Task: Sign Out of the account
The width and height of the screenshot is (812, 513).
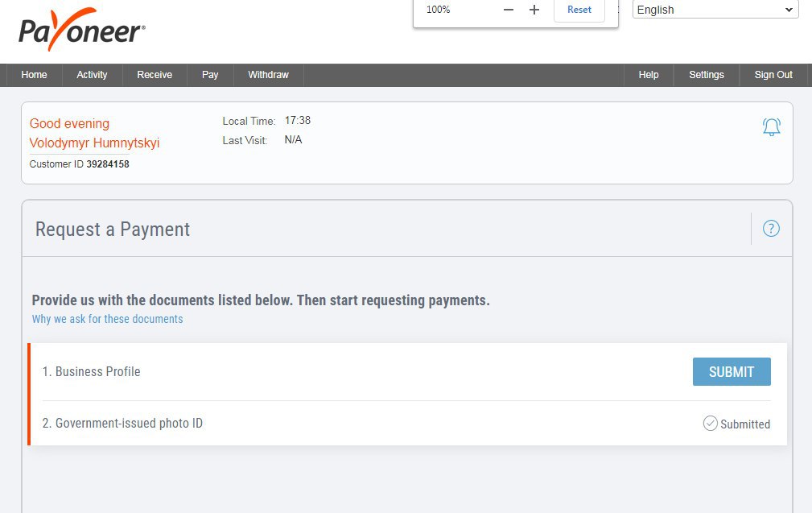Action: pos(773,75)
